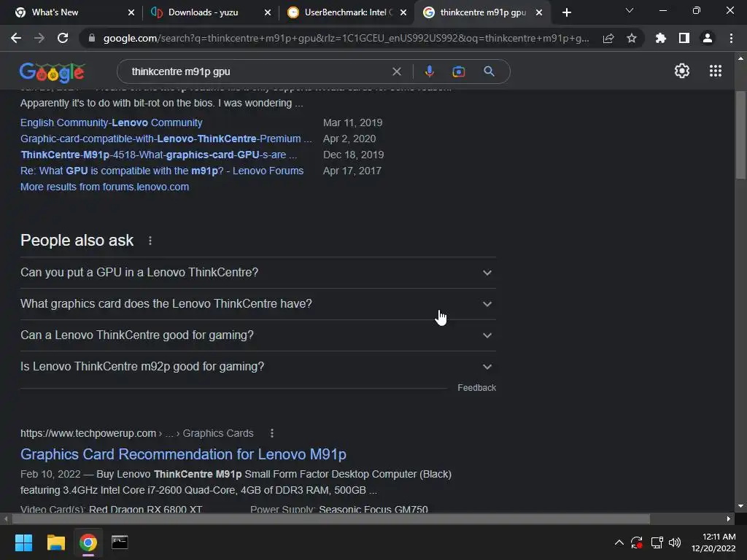This screenshot has width=747, height=560.
Task: Submit search with magnifier icon
Action: pyautogui.click(x=489, y=71)
